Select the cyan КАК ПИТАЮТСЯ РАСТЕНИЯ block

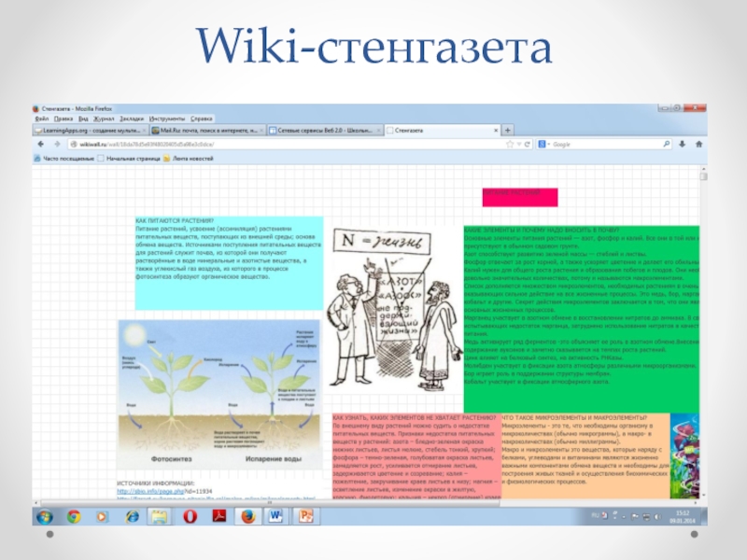(229, 263)
